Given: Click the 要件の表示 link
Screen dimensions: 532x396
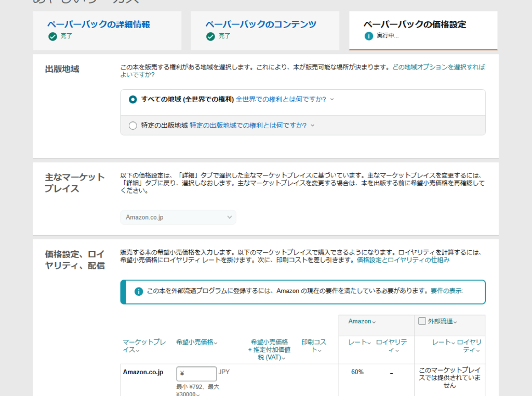Looking at the screenshot, I should pos(446,291).
